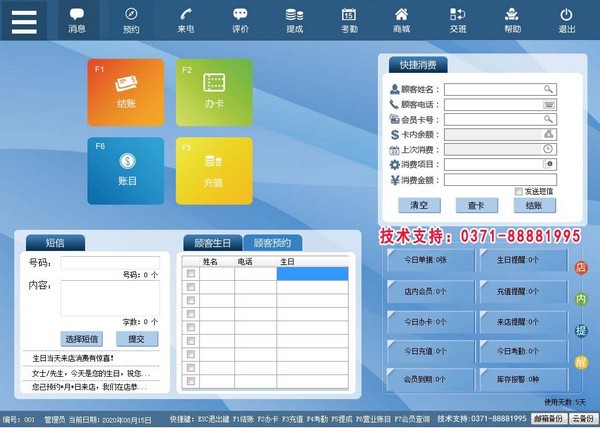The width and height of the screenshot is (600, 428).
Task: Open customer name search lookup
Action: tap(548, 89)
